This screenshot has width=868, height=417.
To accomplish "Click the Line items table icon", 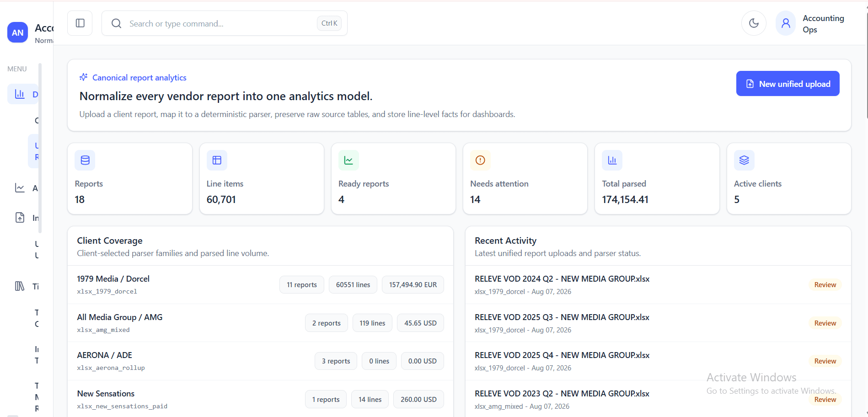I will 217,160.
